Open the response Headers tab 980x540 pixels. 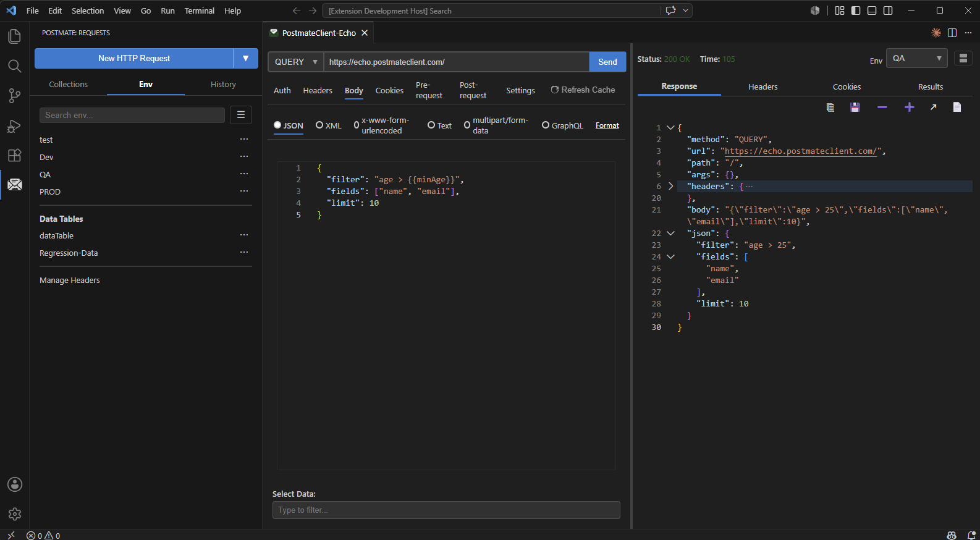click(763, 87)
